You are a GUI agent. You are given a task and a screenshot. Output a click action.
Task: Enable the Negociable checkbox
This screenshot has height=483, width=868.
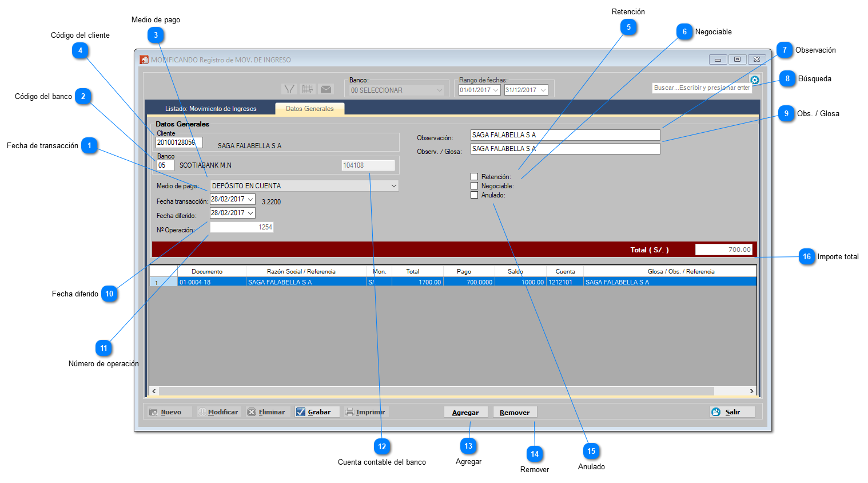(x=474, y=186)
